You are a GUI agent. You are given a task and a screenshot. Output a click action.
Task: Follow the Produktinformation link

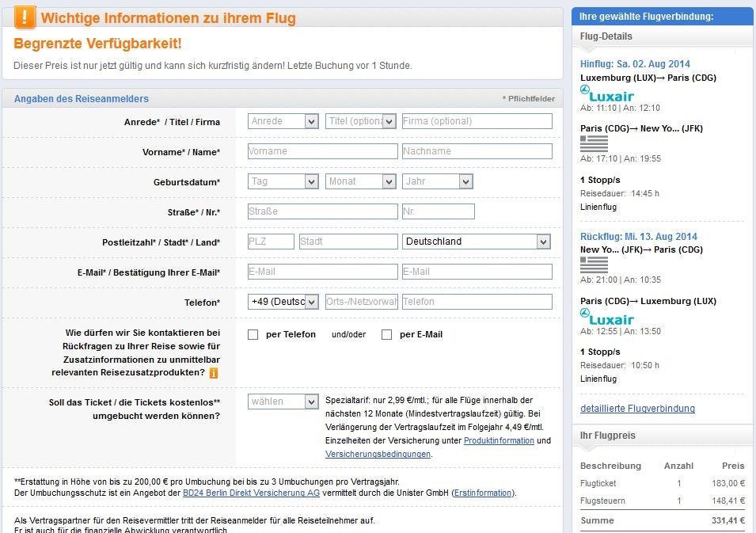point(499,440)
